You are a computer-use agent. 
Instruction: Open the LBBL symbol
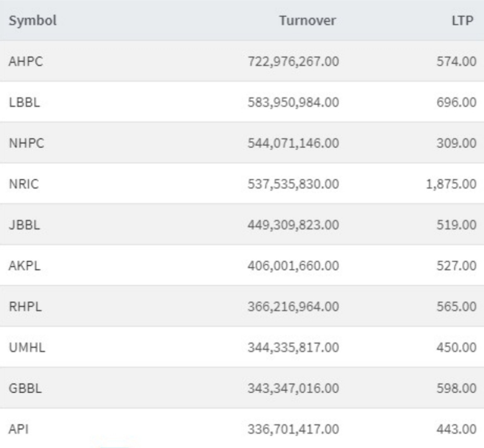click(x=25, y=102)
